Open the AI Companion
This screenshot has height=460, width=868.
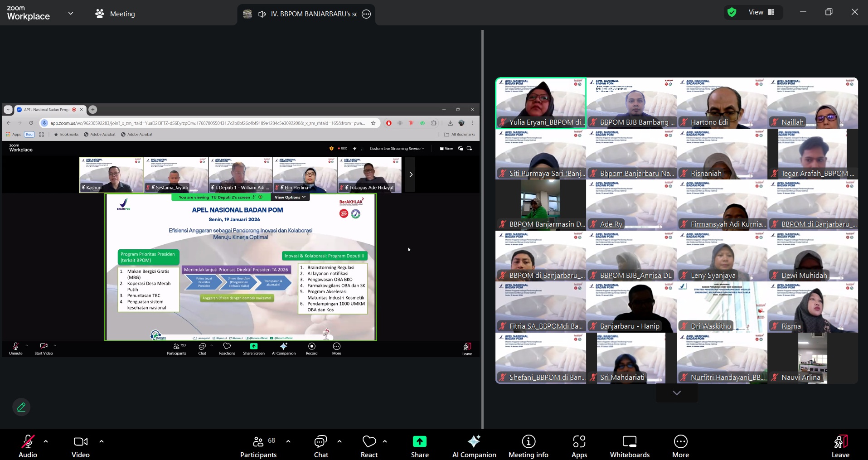[474, 446]
